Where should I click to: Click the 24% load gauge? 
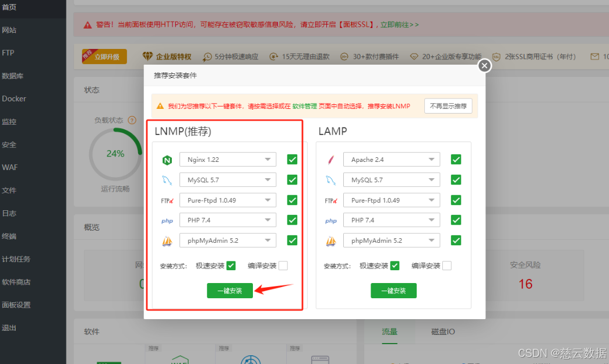(x=115, y=154)
